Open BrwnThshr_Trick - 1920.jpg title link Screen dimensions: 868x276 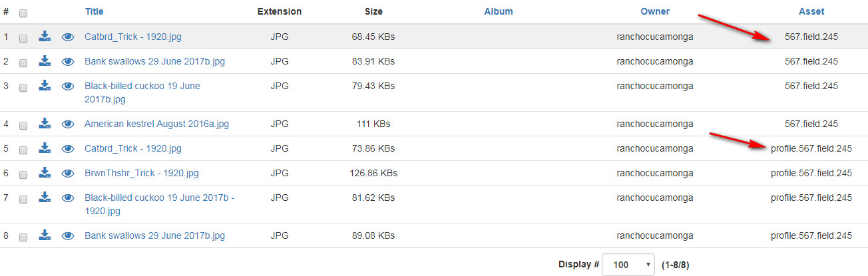(x=142, y=174)
